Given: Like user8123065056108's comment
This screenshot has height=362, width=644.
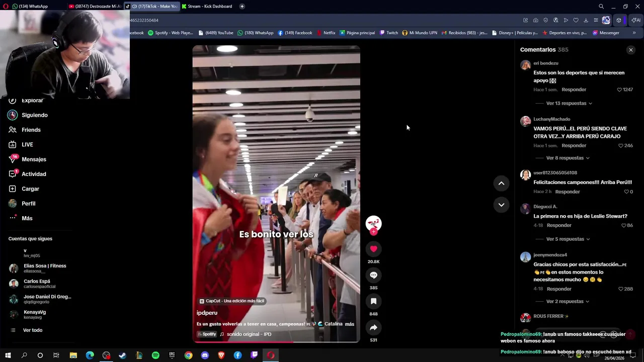Looking at the screenshot, I should [x=626, y=192].
